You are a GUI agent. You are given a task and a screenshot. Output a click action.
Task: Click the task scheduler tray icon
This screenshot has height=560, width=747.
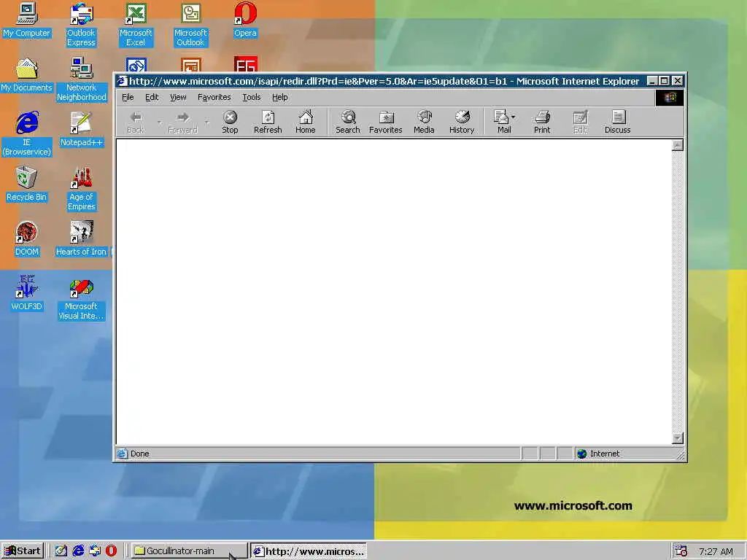681,551
